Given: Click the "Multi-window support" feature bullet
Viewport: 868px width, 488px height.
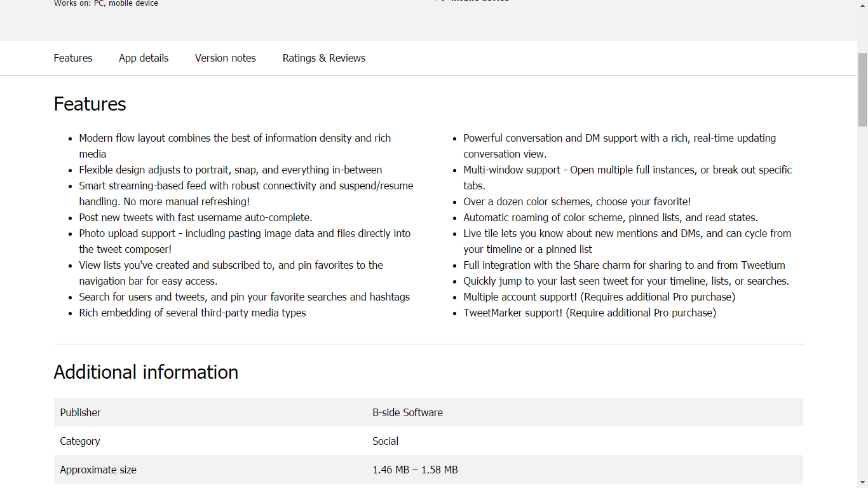Looking at the screenshot, I should 628,178.
